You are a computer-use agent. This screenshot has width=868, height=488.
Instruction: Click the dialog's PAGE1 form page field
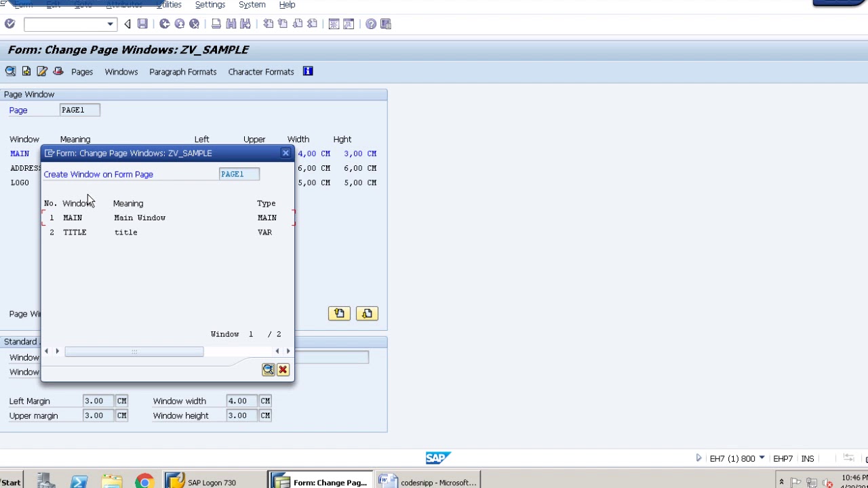(239, 174)
